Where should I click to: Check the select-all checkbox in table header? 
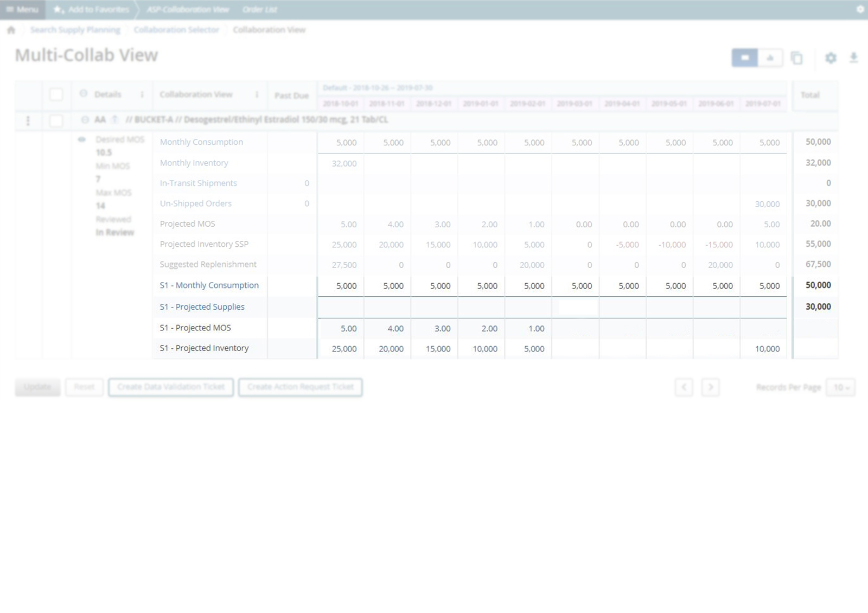(x=56, y=94)
